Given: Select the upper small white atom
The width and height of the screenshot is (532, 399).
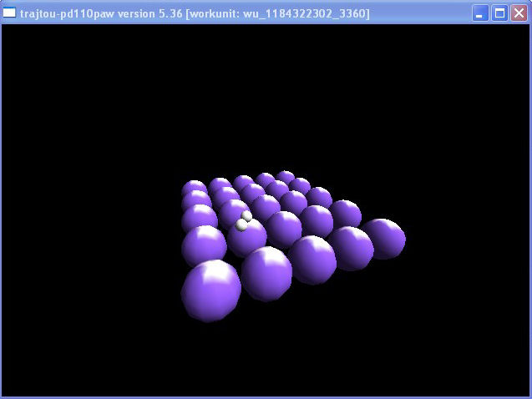Looking at the screenshot, I should click(x=247, y=215).
